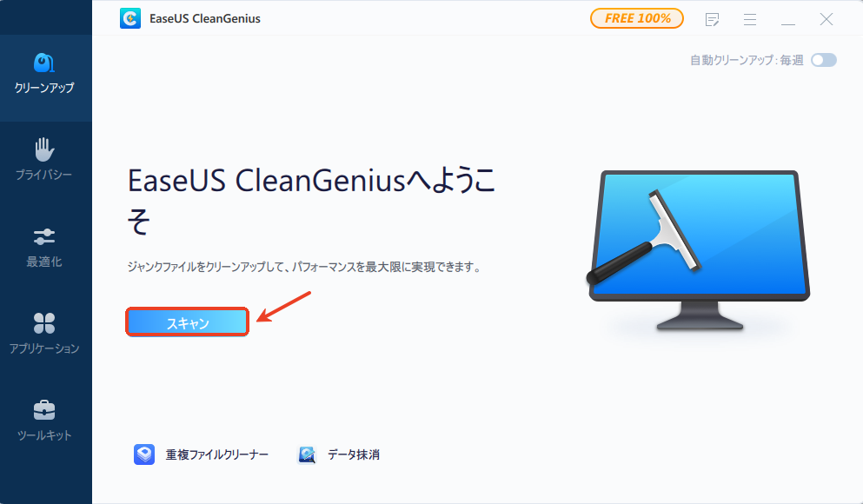Open the hamburger menu in title bar
863x504 pixels.
click(750, 19)
